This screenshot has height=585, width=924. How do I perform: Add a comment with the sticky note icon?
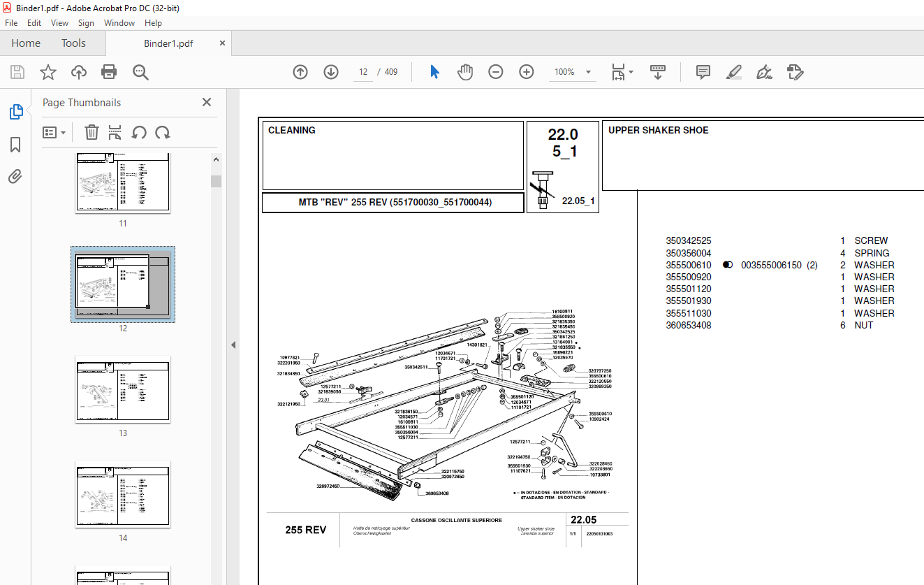[x=703, y=72]
